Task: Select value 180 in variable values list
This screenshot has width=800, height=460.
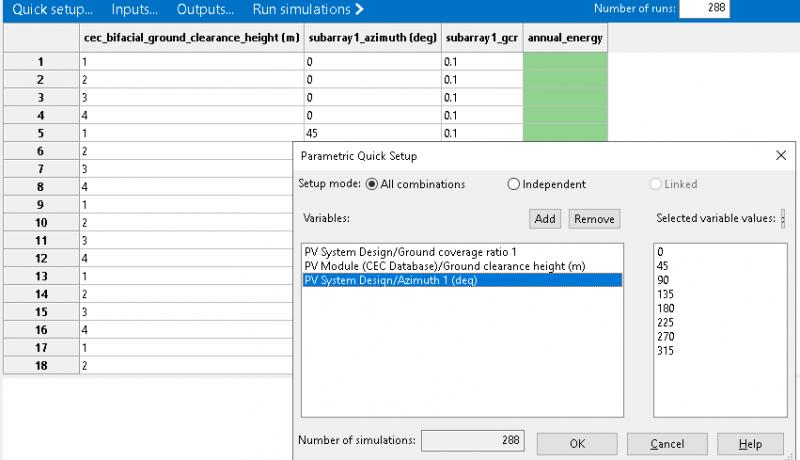Action: click(669, 308)
